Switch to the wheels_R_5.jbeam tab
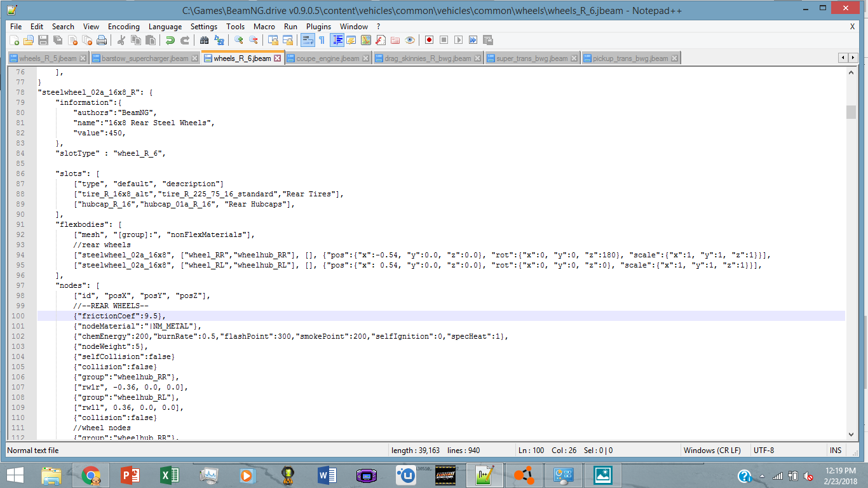The image size is (868, 488). click(48, 58)
